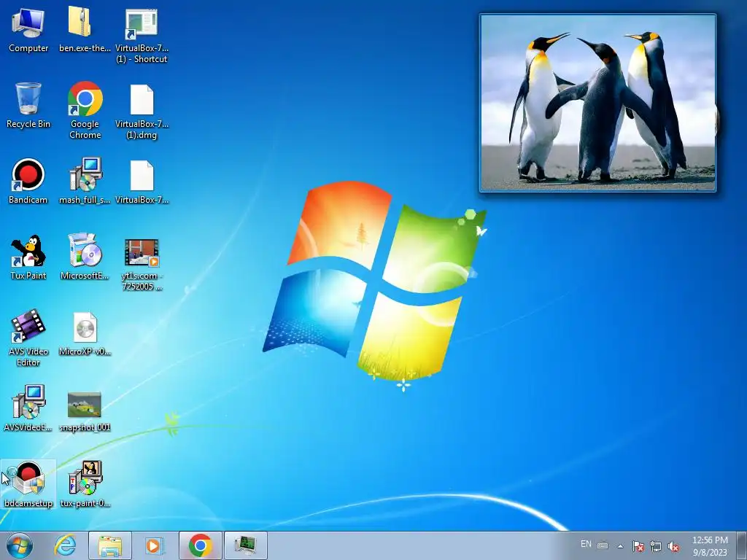Launch Internet Explorer from the taskbar
Viewport: 747px width, 560px height.
65,545
